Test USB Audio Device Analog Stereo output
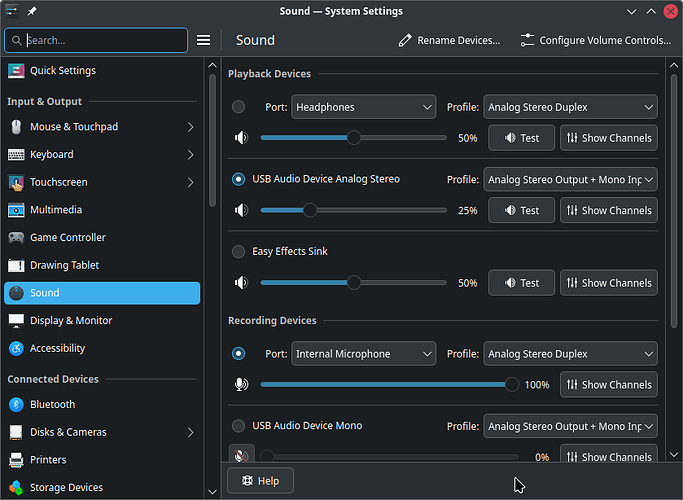Screen dimensions: 683x500 (x=521, y=210)
